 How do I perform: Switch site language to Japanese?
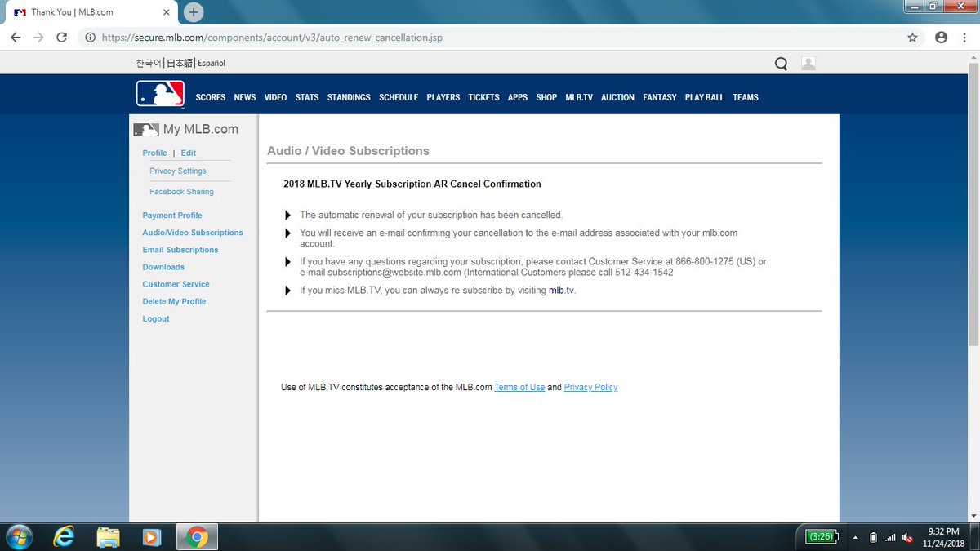pos(180,64)
